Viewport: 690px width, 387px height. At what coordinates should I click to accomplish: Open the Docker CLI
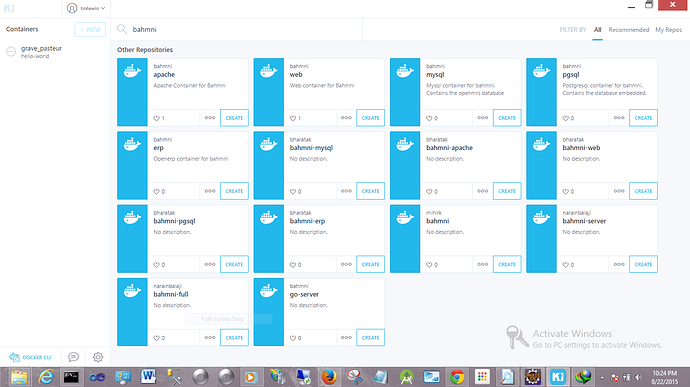click(x=30, y=357)
